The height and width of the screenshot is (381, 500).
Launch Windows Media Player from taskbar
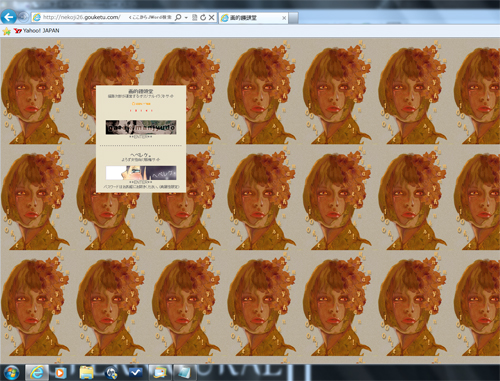pyautogui.click(x=60, y=373)
